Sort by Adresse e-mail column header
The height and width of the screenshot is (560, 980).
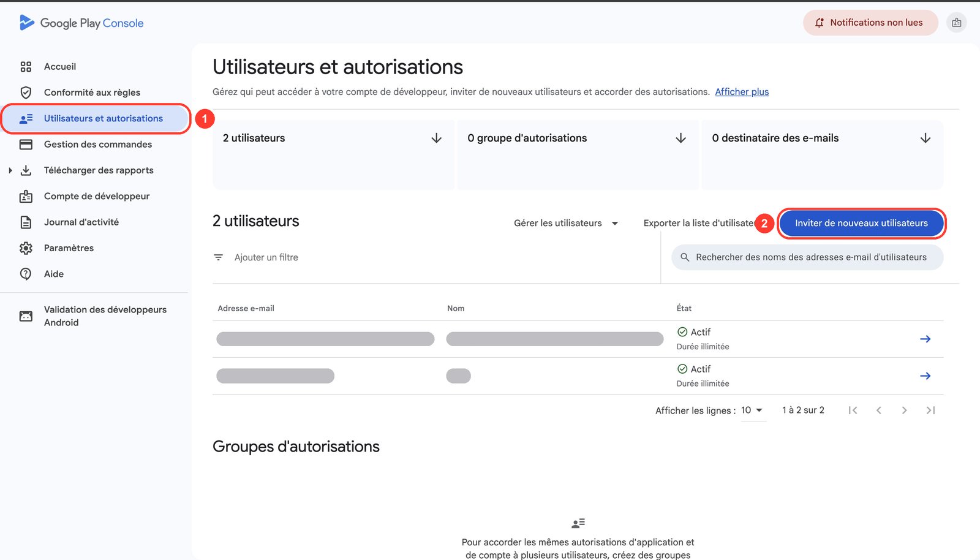(x=246, y=308)
